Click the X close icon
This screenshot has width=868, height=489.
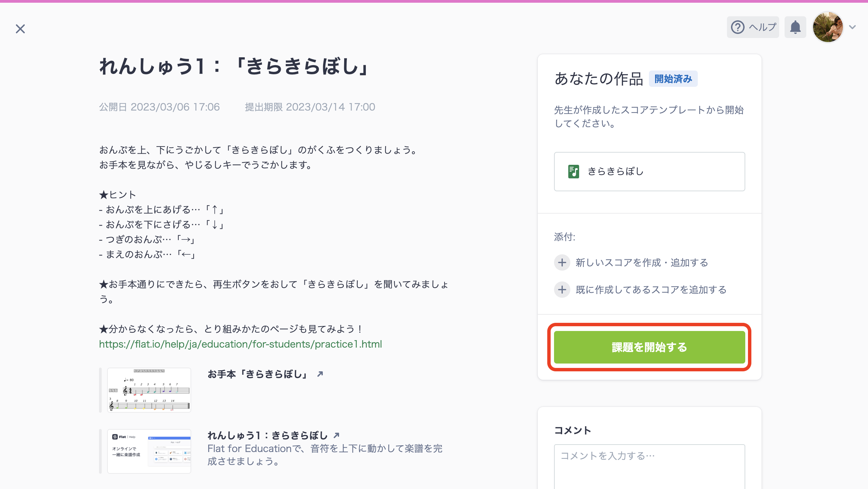(x=20, y=29)
